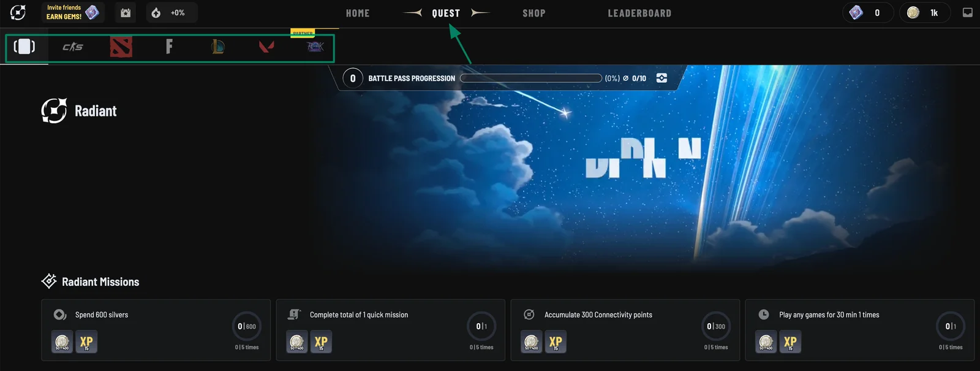Click the silver reward on the Play any games card

click(x=766, y=342)
